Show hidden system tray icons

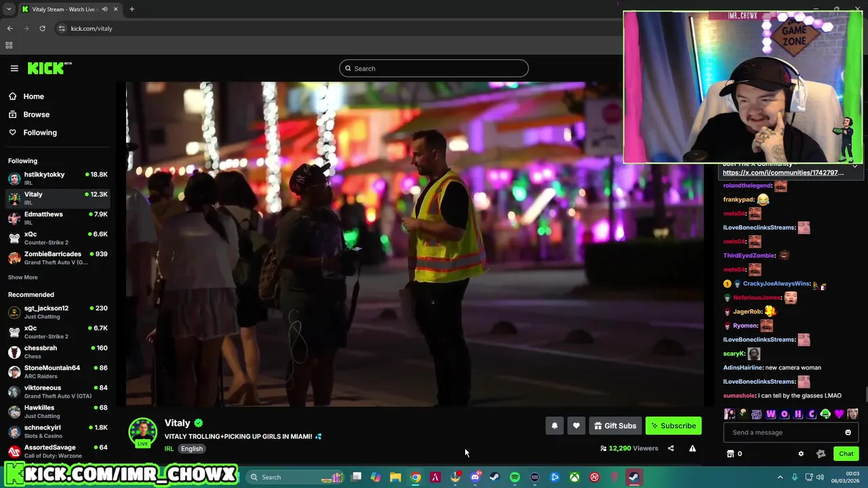[x=780, y=477]
